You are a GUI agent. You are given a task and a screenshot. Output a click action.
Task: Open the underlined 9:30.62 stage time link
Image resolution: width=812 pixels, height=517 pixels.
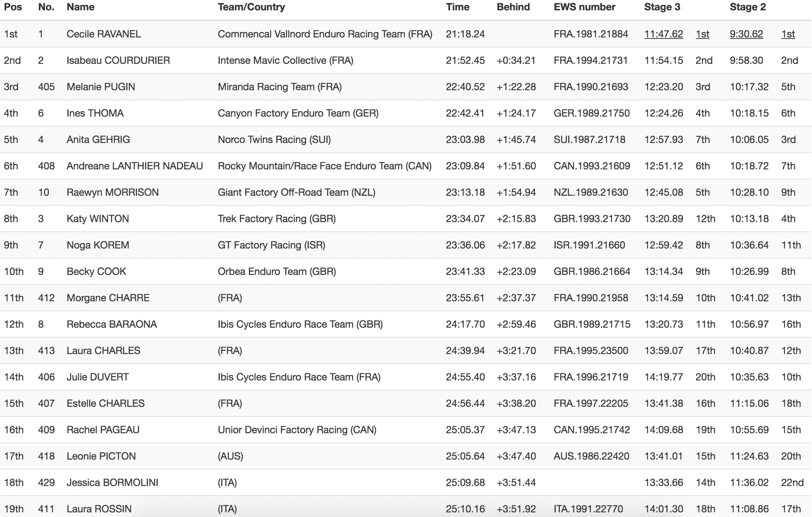point(746,34)
